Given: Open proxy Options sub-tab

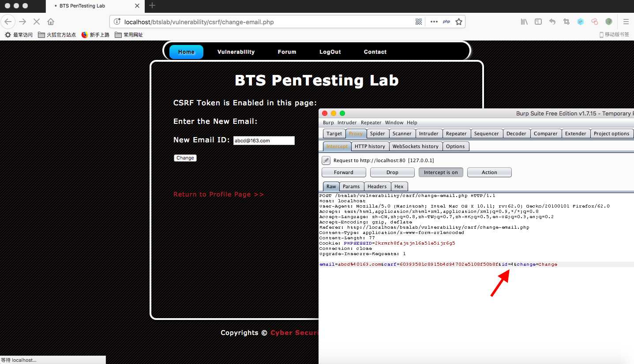Looking at the screenshot, I should point(455,146).
